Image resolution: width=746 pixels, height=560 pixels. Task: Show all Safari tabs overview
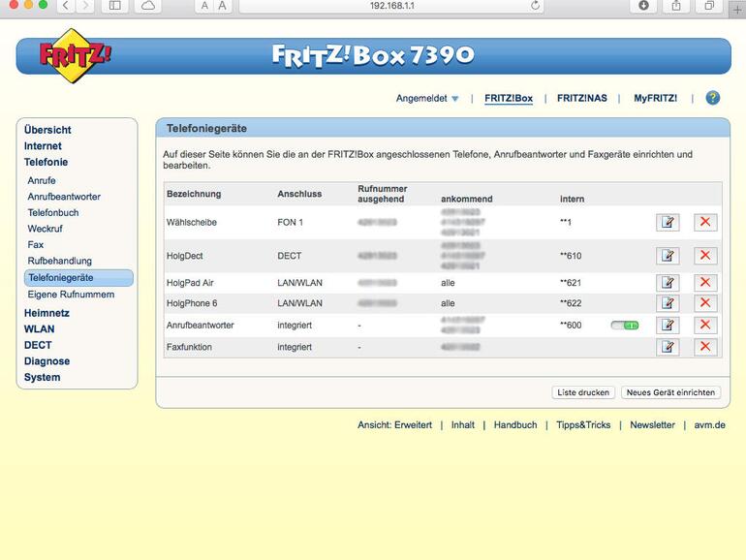[x=709, y=6]
